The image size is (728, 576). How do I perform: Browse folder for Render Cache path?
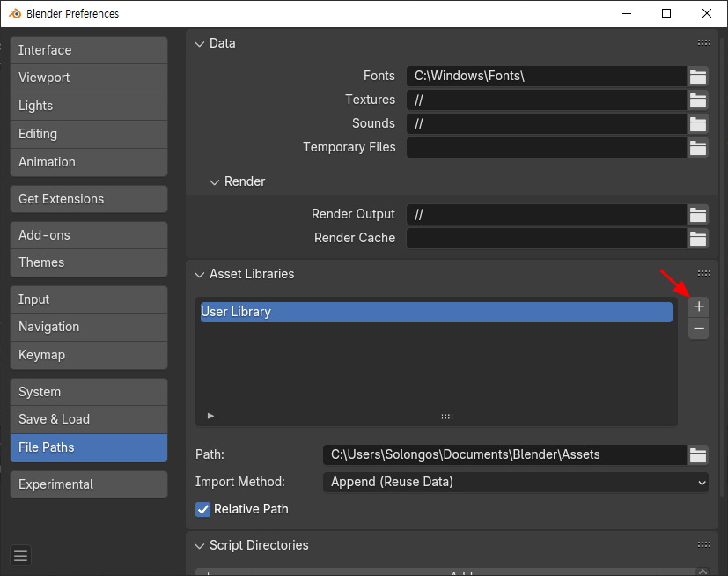698,238
